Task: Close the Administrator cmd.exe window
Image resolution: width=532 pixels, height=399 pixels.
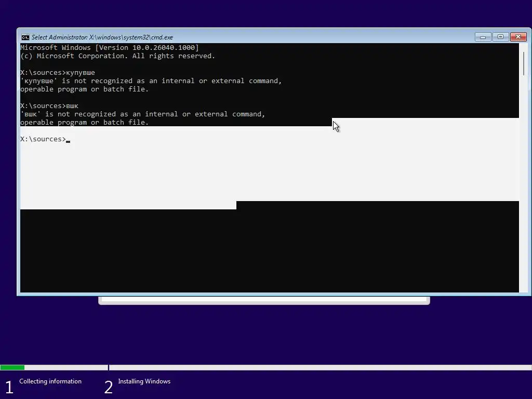Action: (x=518, y=37)
